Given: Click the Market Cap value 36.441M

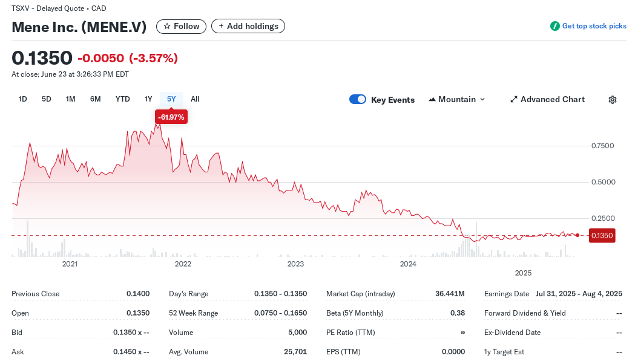Looking at the screenshot, I should click(450, 294).
